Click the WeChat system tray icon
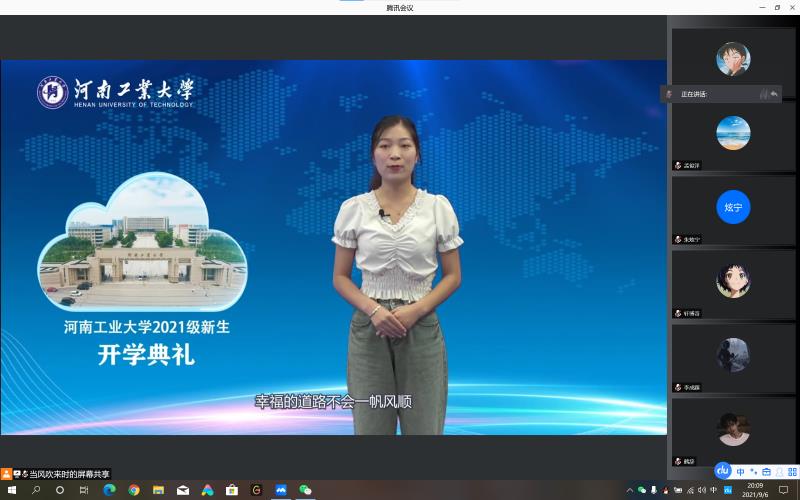Image resolution: width=800 pixels, height=500 pixels. [x=642, y=490]
